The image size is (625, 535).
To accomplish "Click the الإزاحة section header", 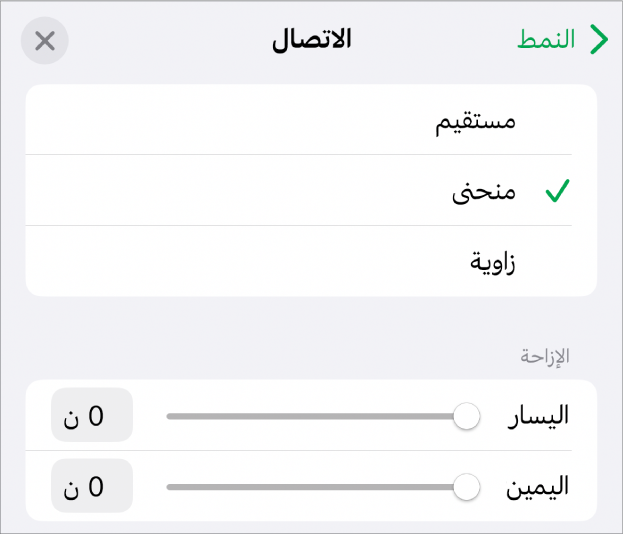I will coord(546,356).
